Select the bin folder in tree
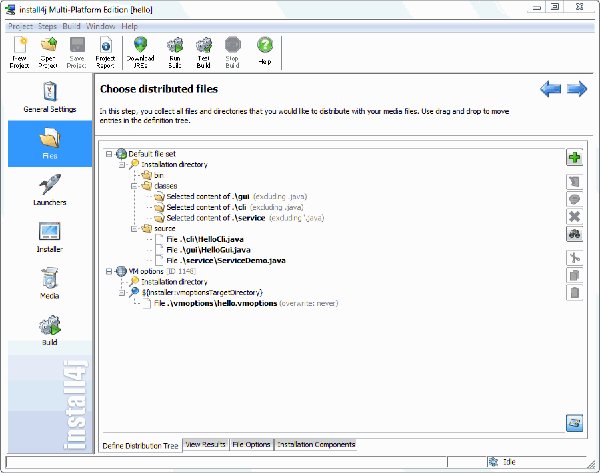 tap(153, 175)
